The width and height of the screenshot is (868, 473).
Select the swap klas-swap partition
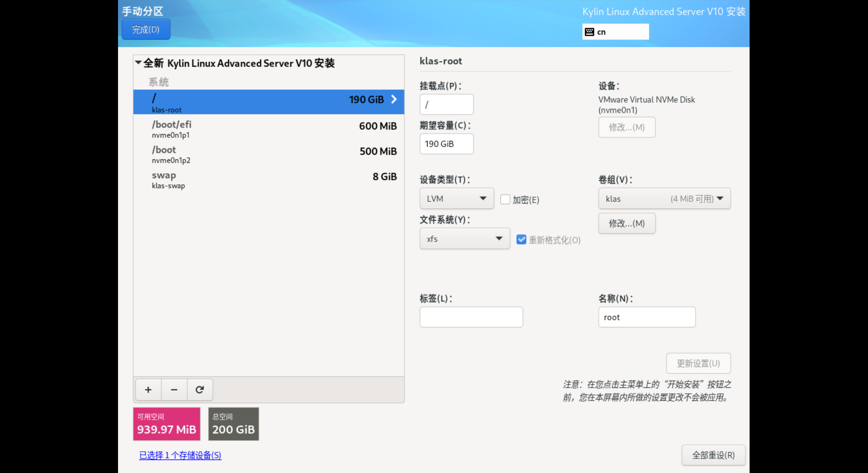point(269,179)
